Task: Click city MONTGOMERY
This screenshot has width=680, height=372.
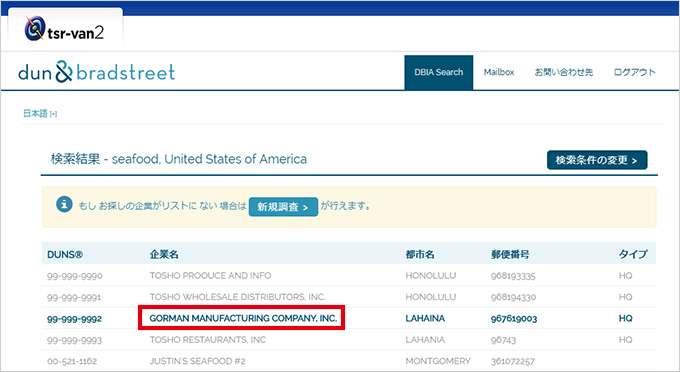Action: tap(438, 361)
